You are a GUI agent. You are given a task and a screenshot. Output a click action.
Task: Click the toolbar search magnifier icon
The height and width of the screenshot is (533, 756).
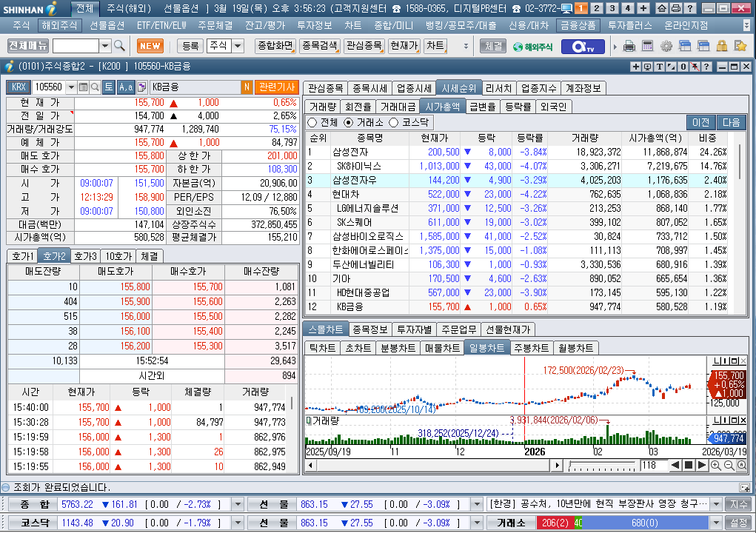coord(119,46)
